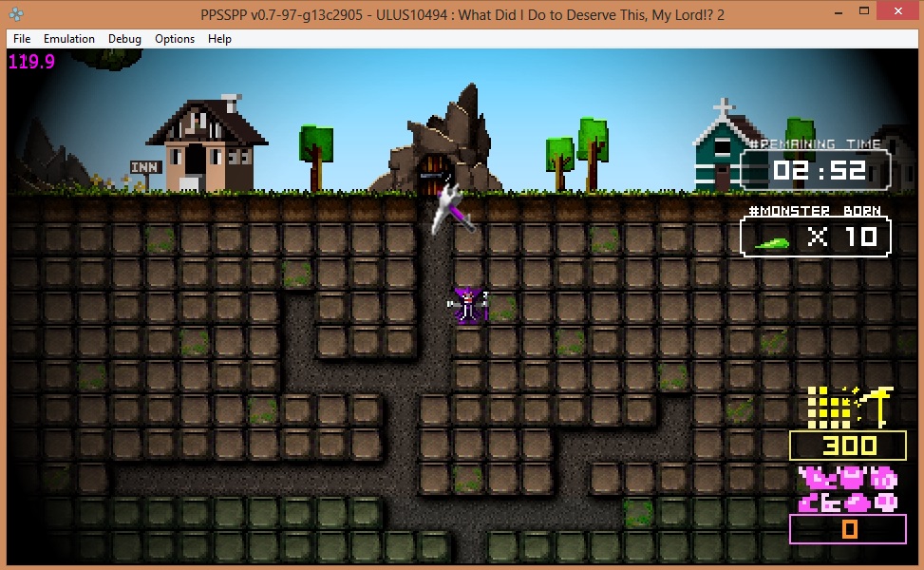Screen dimensions: 924x570
Task: Click the purple Overlord character sprite
Action: tap(467, 306)
